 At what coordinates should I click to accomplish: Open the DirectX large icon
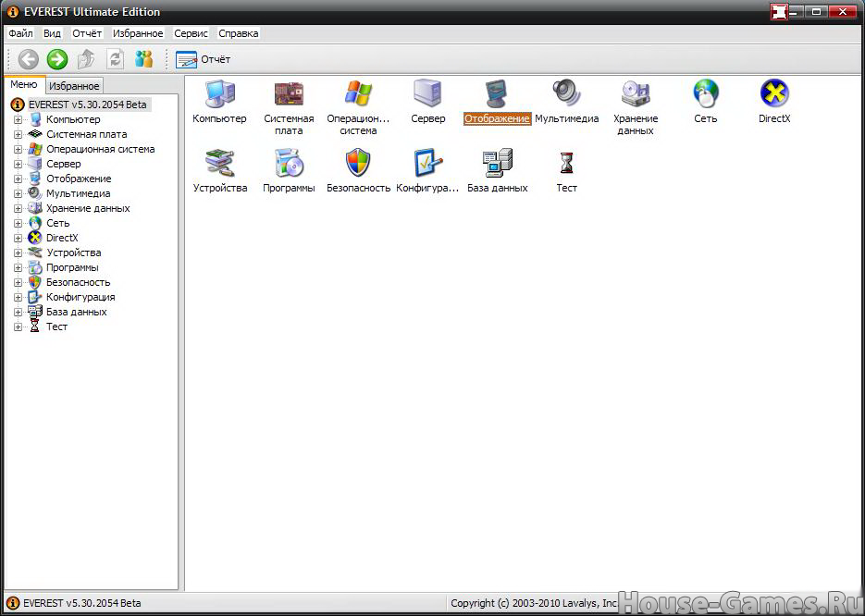(774, 92)
